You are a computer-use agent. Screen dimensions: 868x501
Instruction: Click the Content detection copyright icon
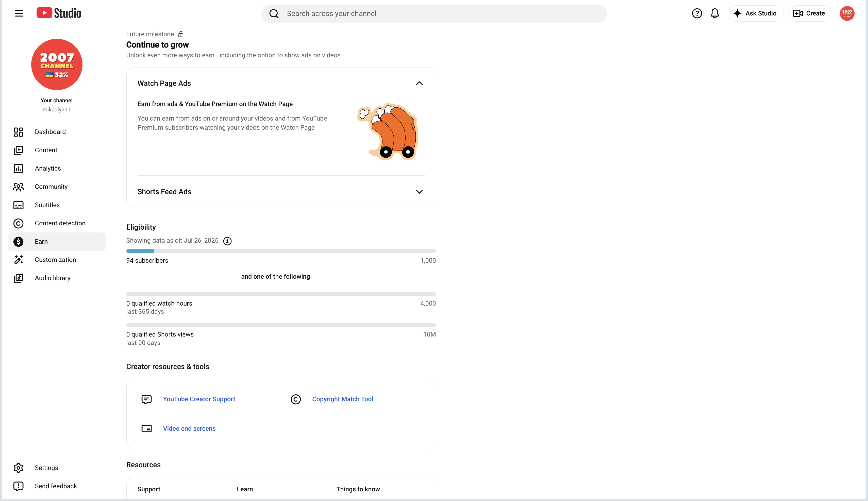(x=18, y=223)
